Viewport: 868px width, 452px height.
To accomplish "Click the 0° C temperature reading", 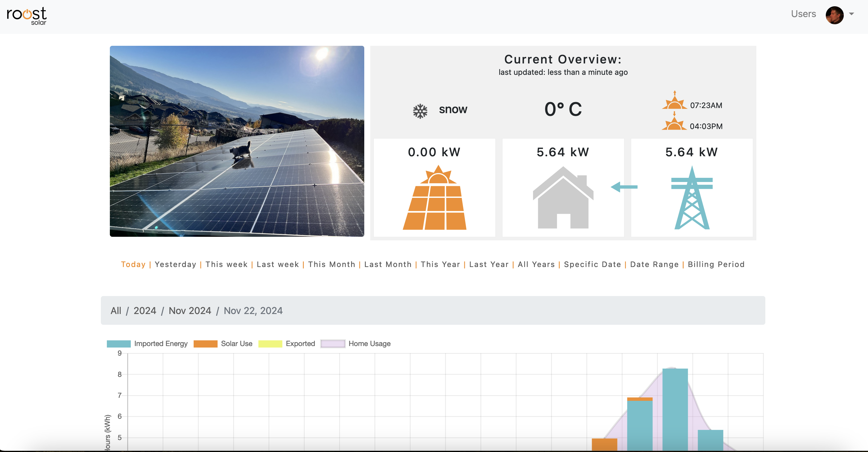I will [563, 109].
